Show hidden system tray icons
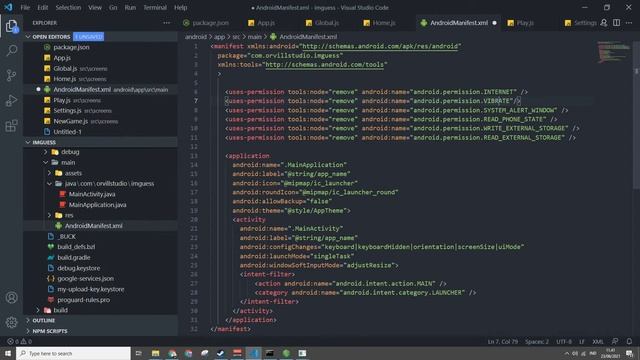Screen dimensions: 640x360 [x=567, y=353]
